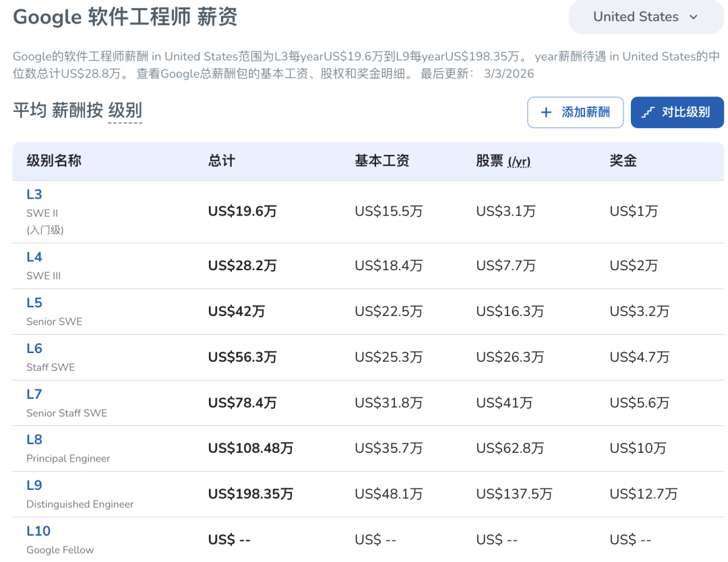
Task: Open the L4 SWE III level page
Action: [34, 257]
